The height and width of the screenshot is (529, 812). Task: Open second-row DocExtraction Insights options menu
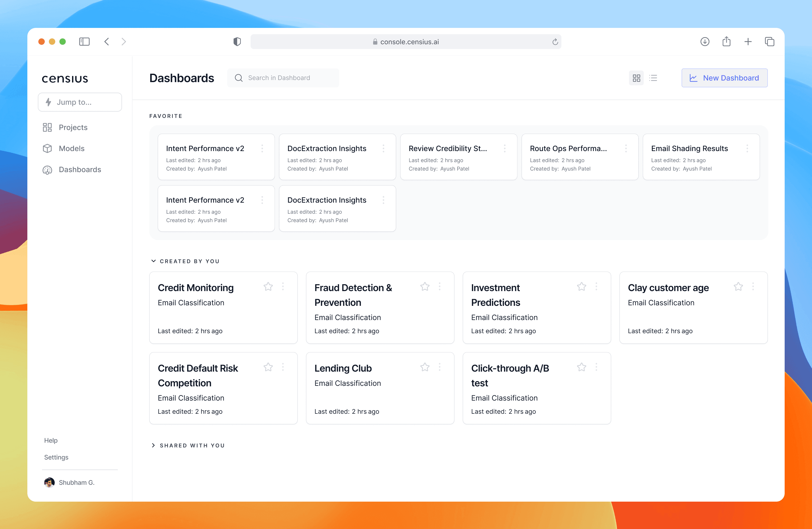pyautogui.click(x=383, y=200)
